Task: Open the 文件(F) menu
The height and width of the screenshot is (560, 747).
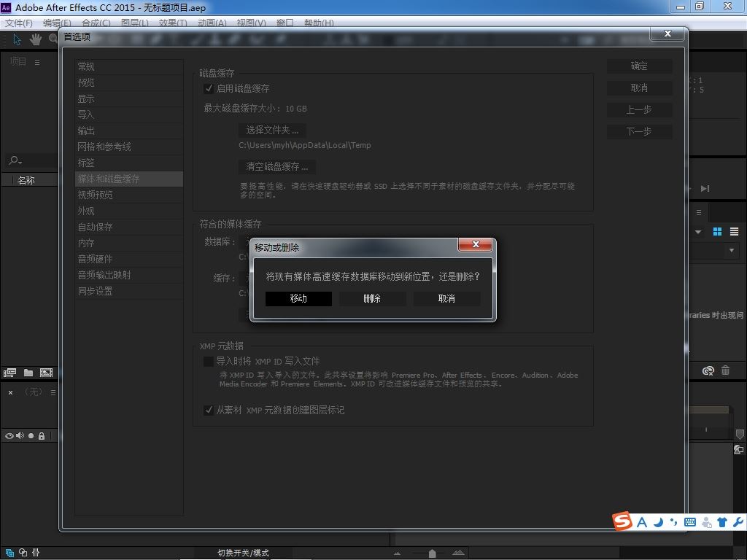Action: click(18, 23)
